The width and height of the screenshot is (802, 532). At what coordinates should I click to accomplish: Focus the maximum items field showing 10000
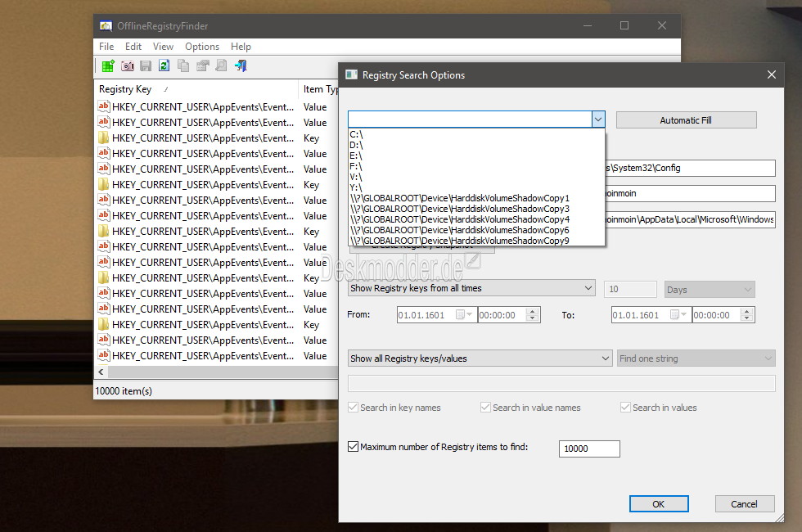point(589,449)
